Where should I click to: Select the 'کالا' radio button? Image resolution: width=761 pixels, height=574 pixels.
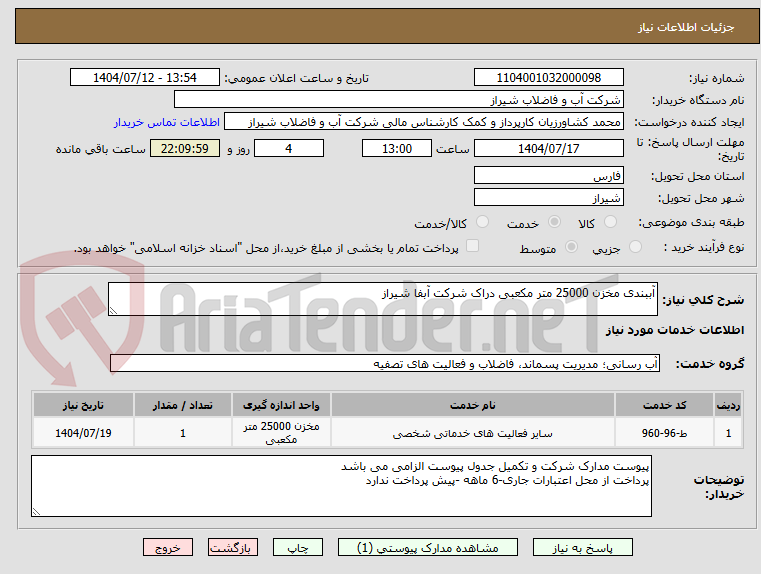(610, 222)
